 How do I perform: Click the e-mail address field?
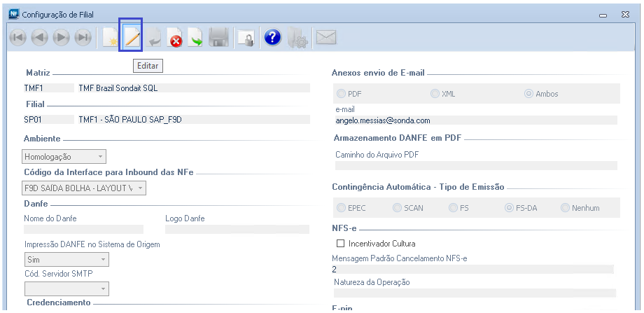pos(476,120)
